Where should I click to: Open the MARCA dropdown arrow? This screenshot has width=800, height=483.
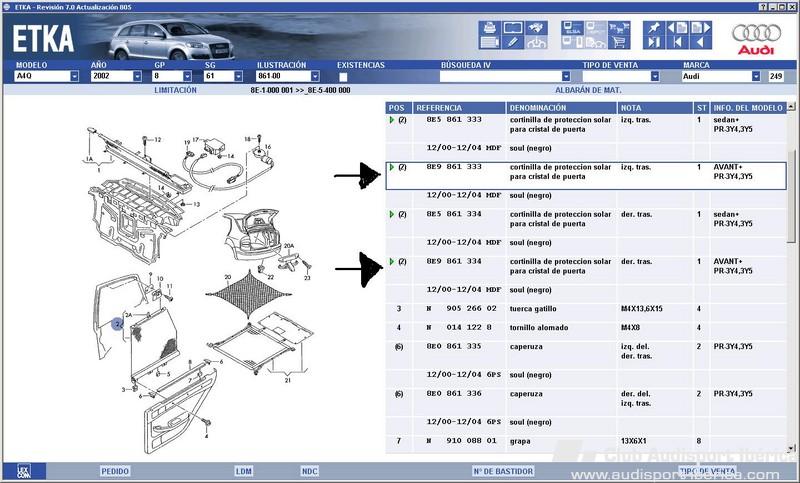point(756,76)
